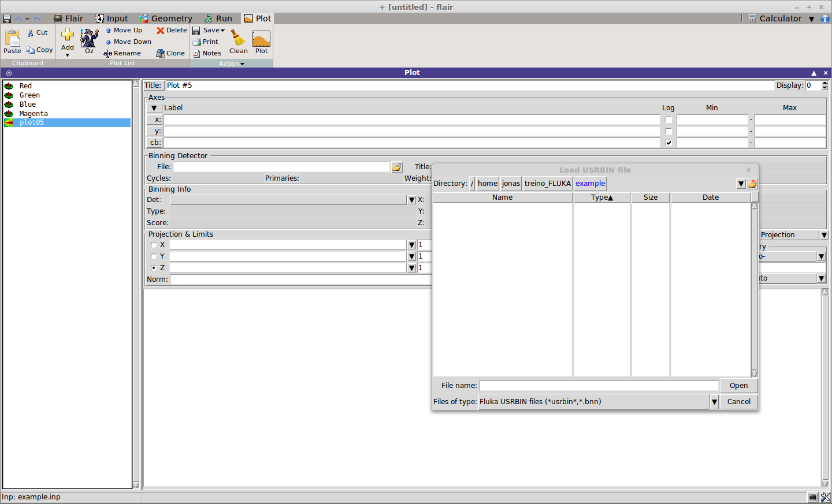Click the info icon next to Calculator
The image size is (832, 504).
tap(825, 19)
